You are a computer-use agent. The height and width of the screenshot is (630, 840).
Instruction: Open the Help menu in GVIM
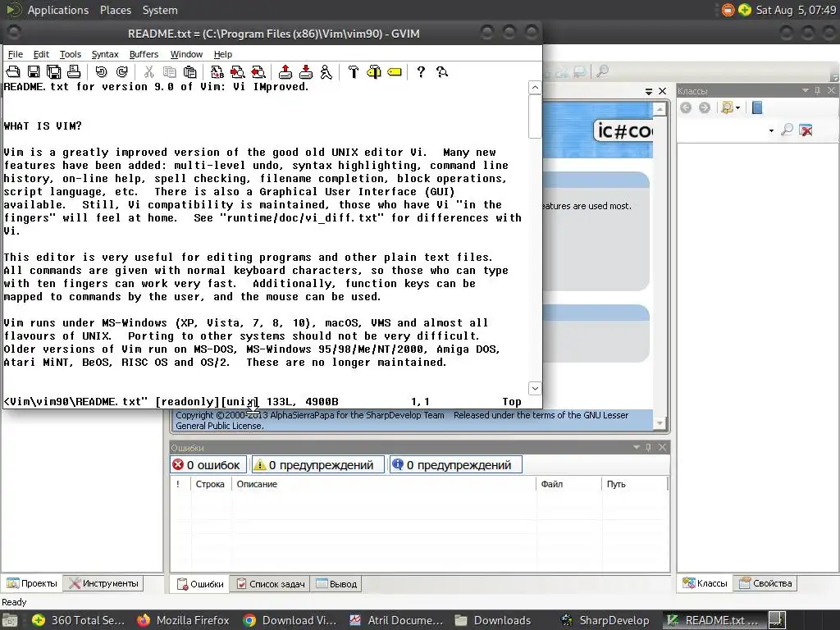click(222, 54)
